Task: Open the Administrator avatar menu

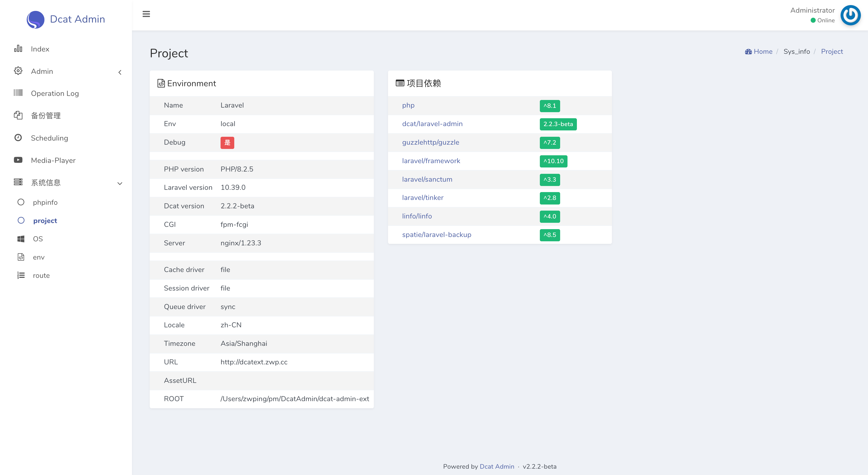Action: click(850, 15)
